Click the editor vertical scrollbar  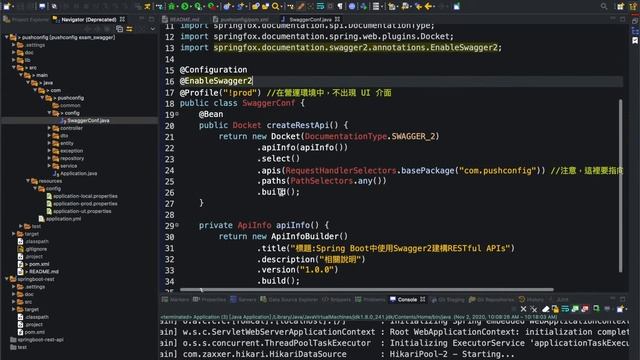621,186
